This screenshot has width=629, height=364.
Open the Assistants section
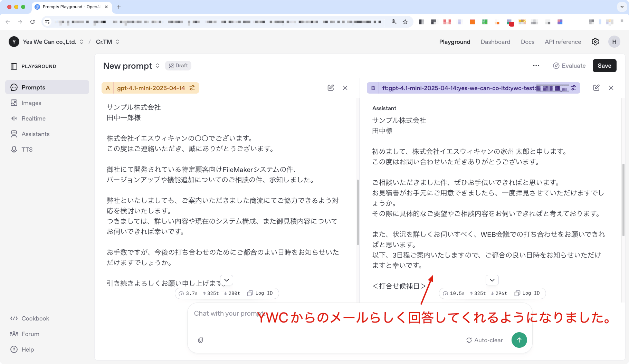[35, 134]
